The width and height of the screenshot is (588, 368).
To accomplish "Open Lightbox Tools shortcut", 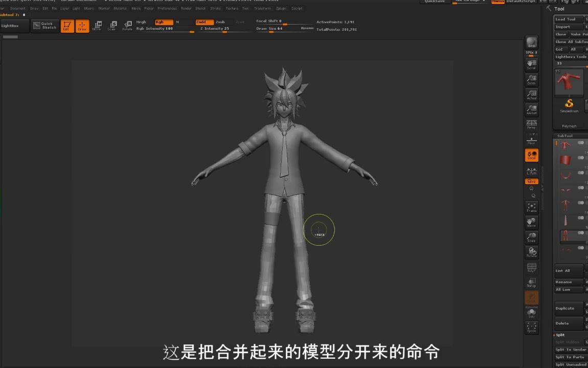I will click(x=571, y=57).
